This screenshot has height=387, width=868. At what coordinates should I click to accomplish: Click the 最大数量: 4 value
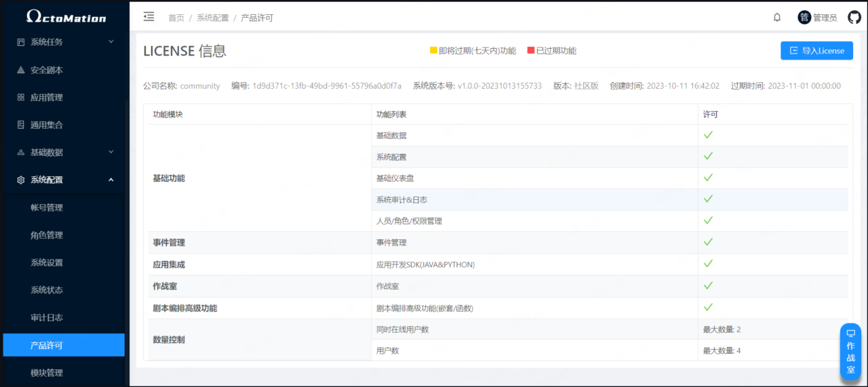tap(722, 351)
